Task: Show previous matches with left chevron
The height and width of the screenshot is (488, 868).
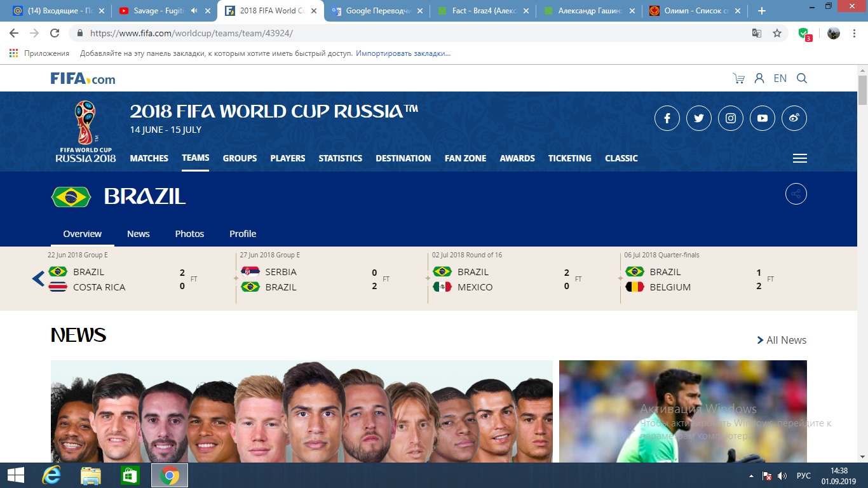Action: 38,278
